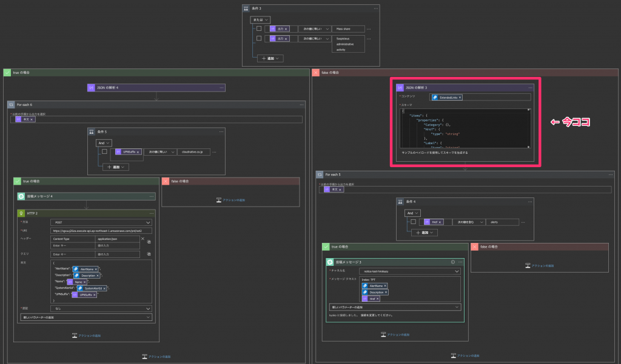This screenshot has height=364, width=621.
Task: Click the HTTP 2 action icon
Action: click(21, 213)
